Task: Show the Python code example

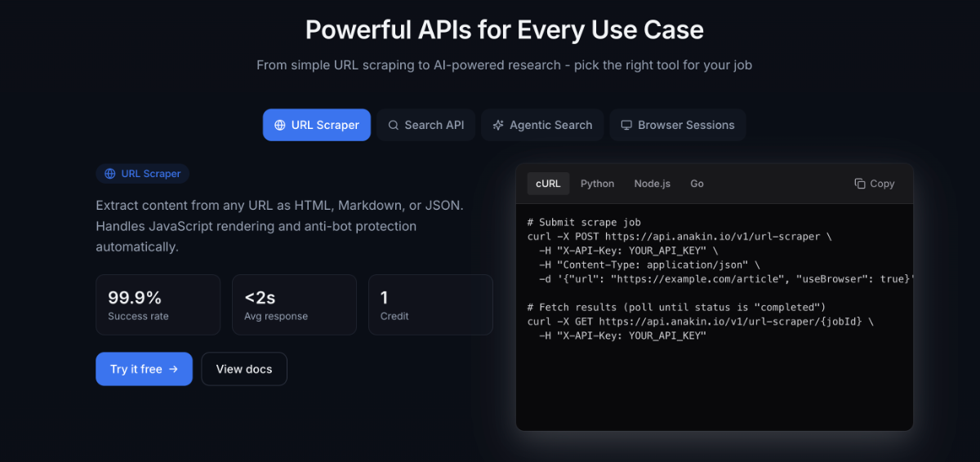Action: coord(597,184)
